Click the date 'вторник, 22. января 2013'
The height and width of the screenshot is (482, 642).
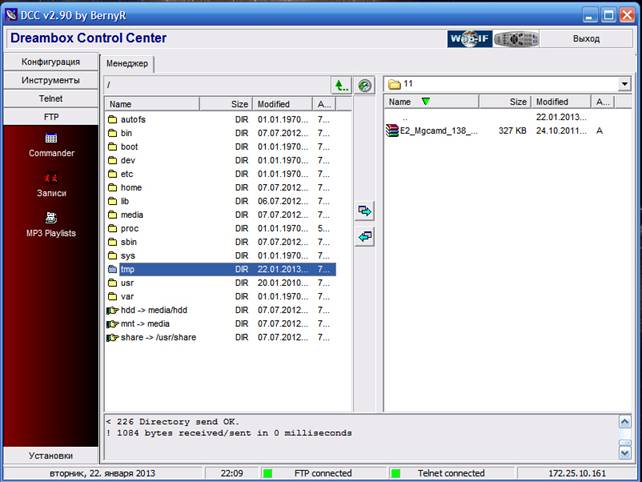(102, 473)
